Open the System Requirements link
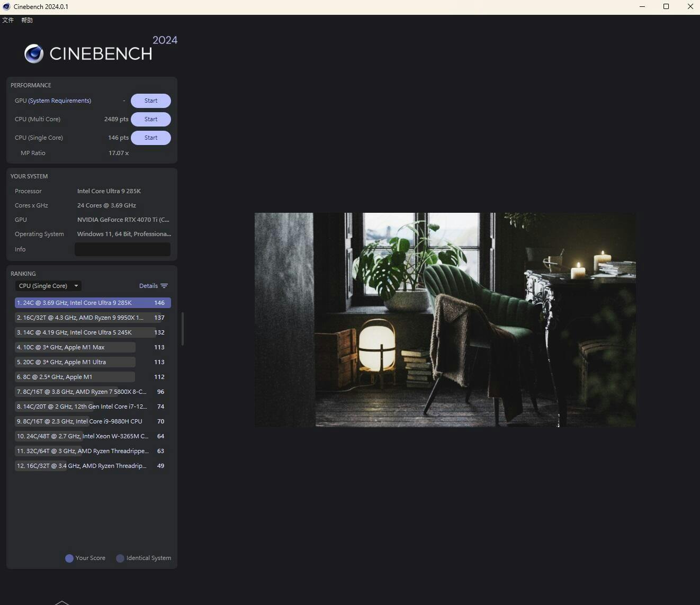This screenshot has height=605, width=700. pyautogui.click(x=60, y=101)
